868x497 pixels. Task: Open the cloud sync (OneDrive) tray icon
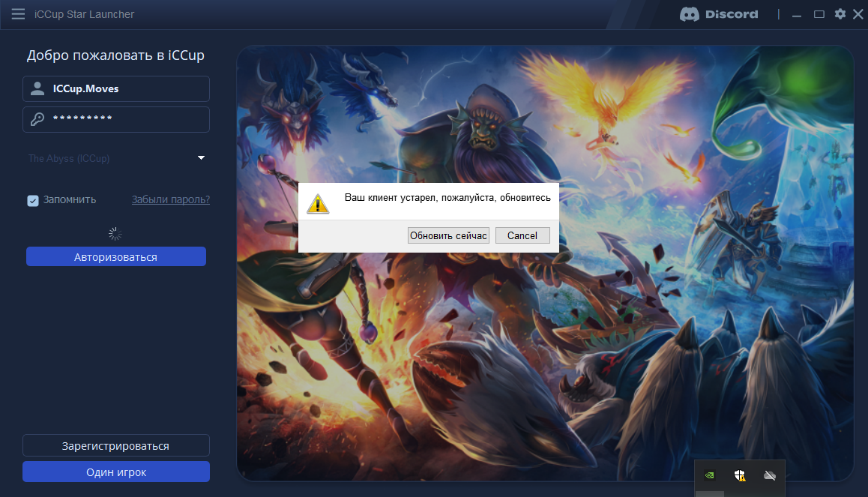coord(770,475)
